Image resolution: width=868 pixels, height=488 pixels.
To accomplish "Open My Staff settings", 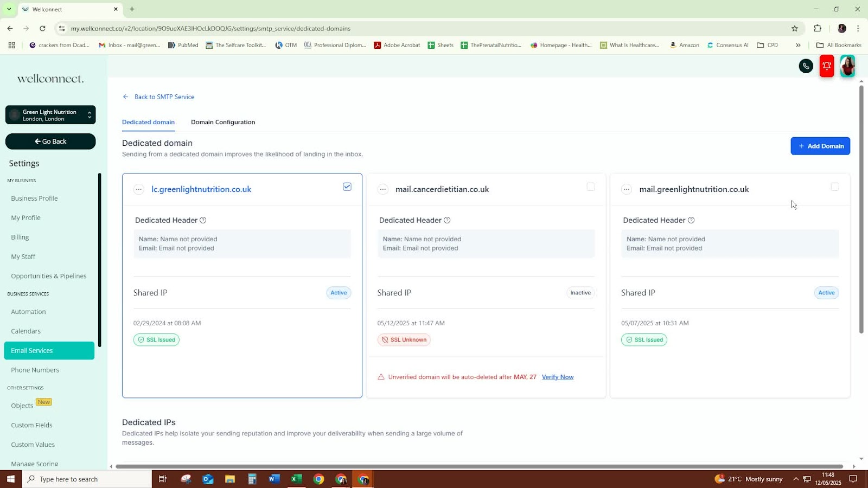I will tap(23, 257).
